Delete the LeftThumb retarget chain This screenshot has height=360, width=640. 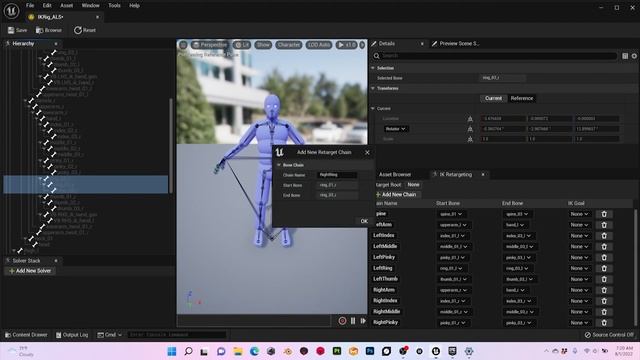click(604, 279)
